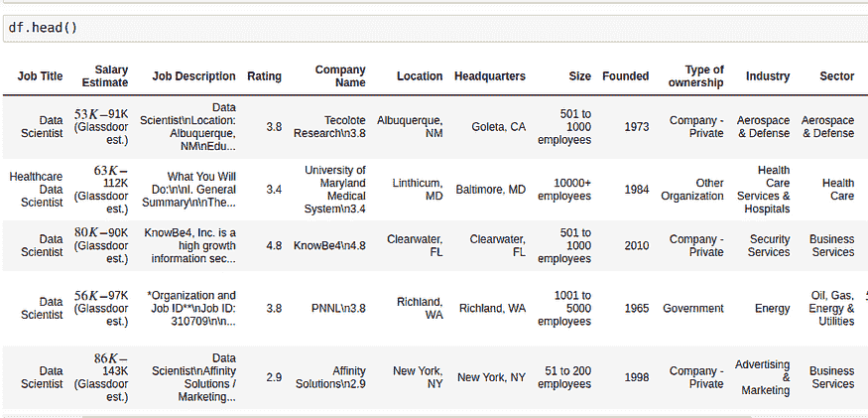Click the Industry column header
This screenshot has width=868, height=418.
tap(767, 76)
